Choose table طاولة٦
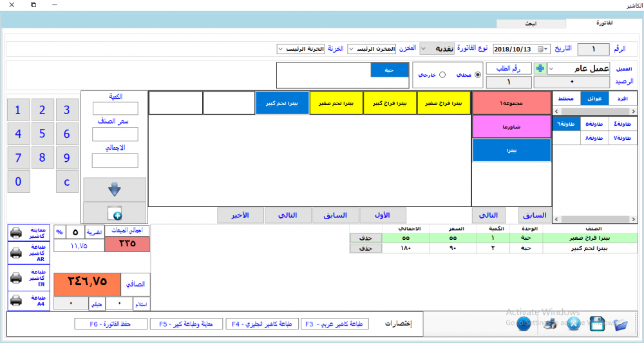The height and width of the screenshot is (343, 644). (x=566, y=124)
